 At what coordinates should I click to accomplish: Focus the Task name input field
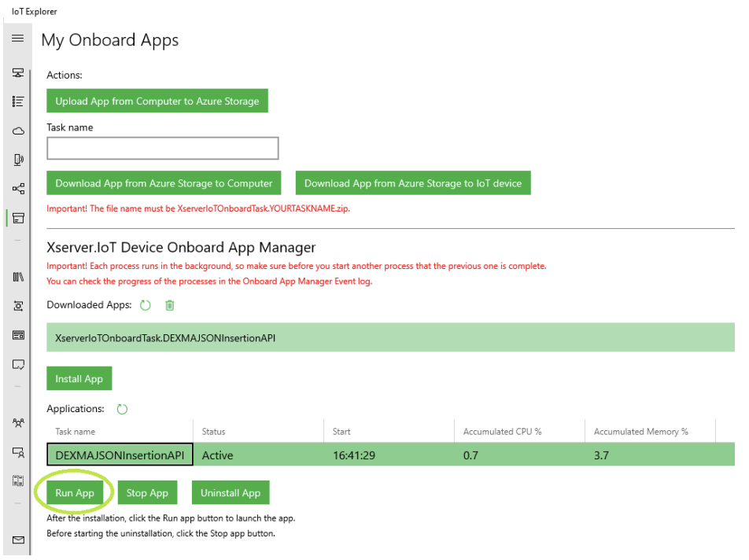(x=163, y=149)
